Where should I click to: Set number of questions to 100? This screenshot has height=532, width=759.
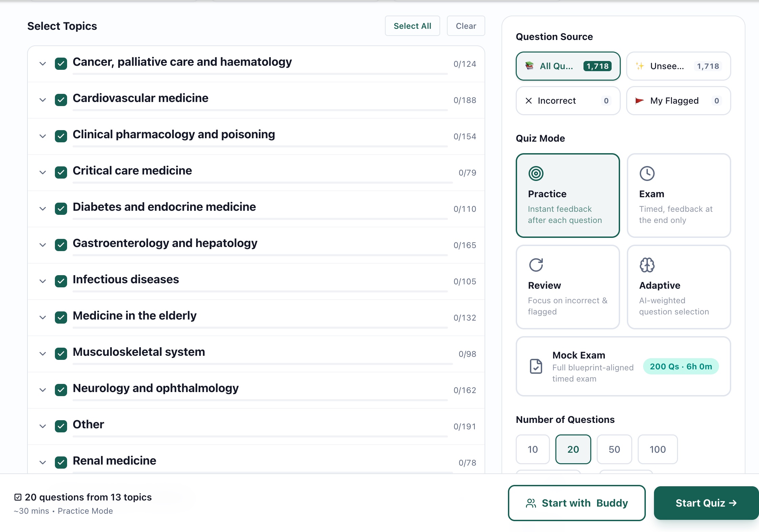point(658,449)
